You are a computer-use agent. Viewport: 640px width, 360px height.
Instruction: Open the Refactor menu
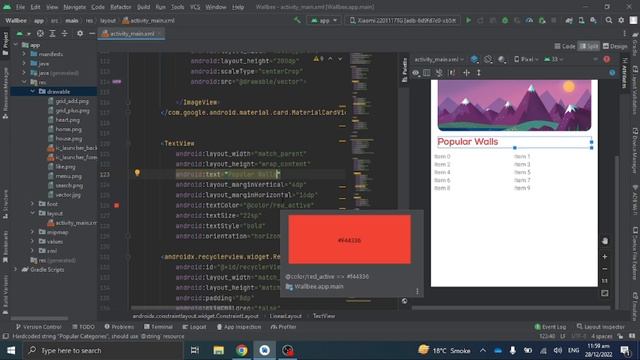point(121,7)
